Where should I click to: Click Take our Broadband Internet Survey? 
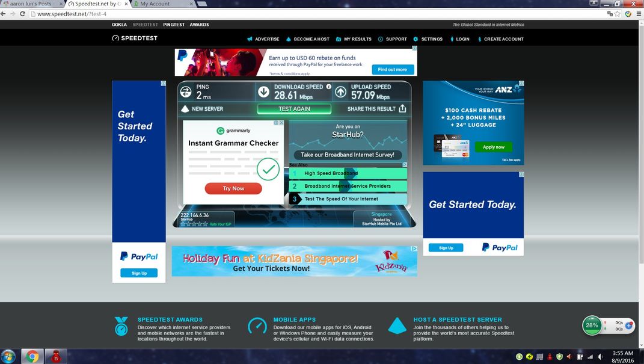pyautogui.click(x=348, y=155)
